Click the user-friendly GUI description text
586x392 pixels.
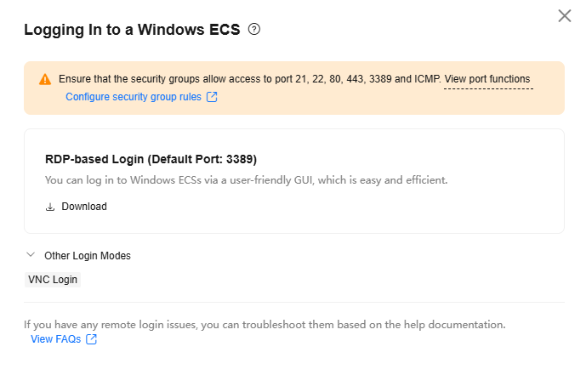pos(247,180)
